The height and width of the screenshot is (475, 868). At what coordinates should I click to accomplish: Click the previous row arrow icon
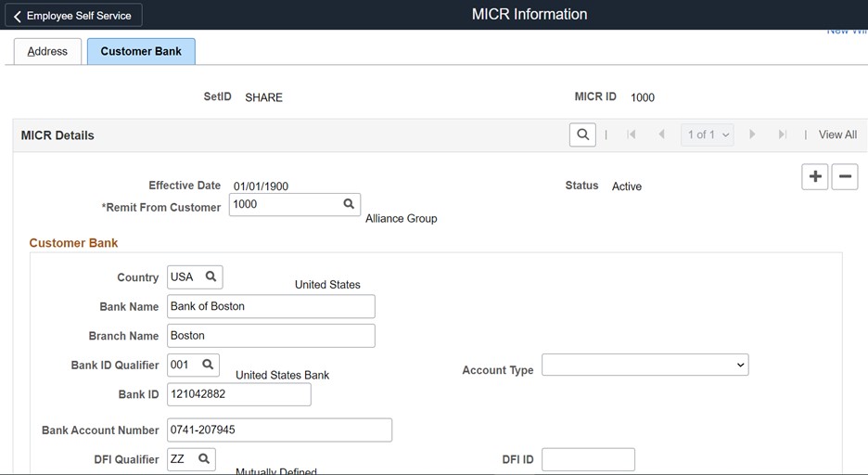[661, 135]
